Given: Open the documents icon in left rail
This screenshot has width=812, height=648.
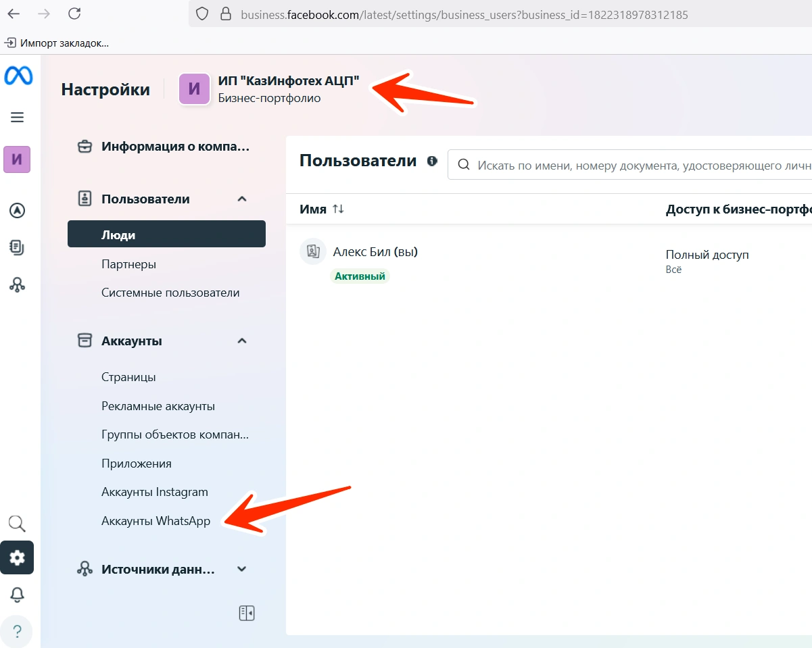Looking at the screenshot, I should tap(18, 247).
